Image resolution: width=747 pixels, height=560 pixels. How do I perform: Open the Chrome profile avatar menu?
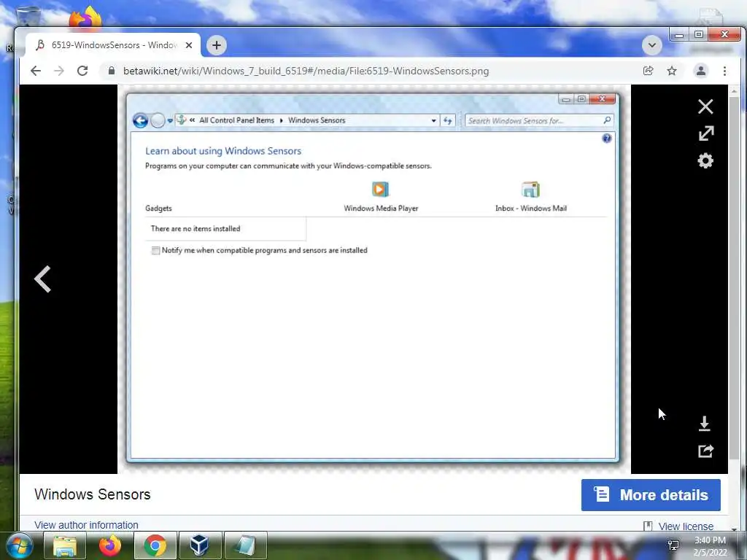(701, 71)
